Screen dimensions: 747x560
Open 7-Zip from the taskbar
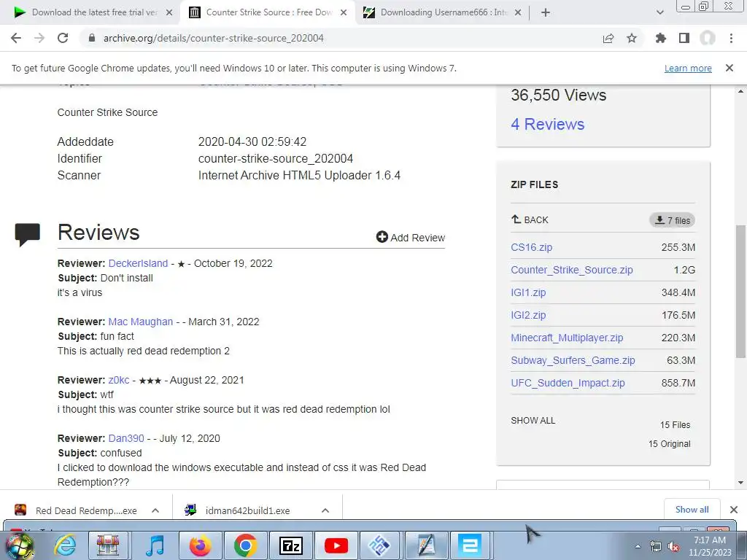click(x=290, y=545)
